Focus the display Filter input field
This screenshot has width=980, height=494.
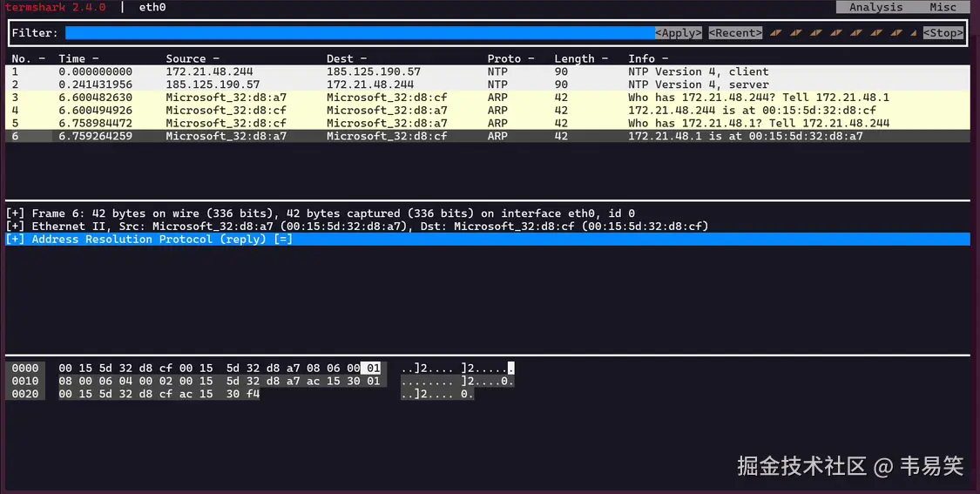tap(359, 33)
